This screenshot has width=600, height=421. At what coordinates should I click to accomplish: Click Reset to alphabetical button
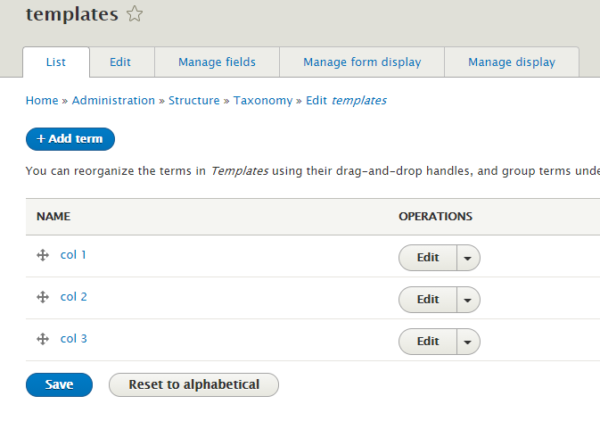pyautogui.click(x=194, y=385)
